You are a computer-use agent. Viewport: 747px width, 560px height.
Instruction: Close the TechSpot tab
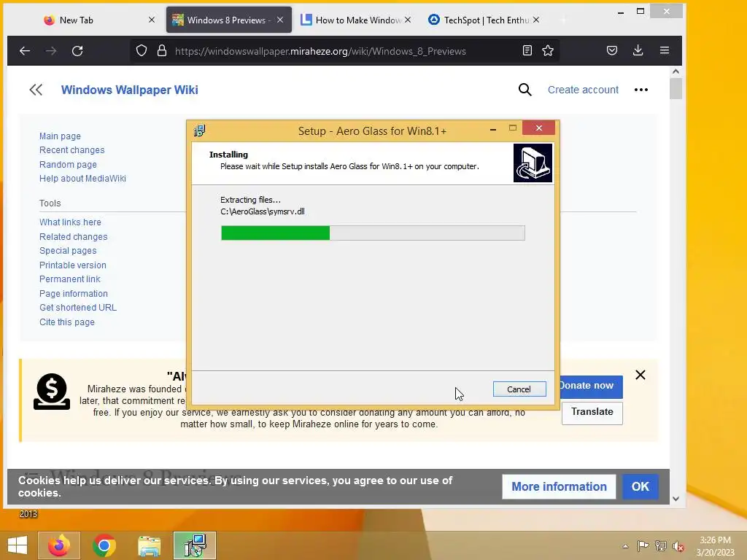coord(536,20)
